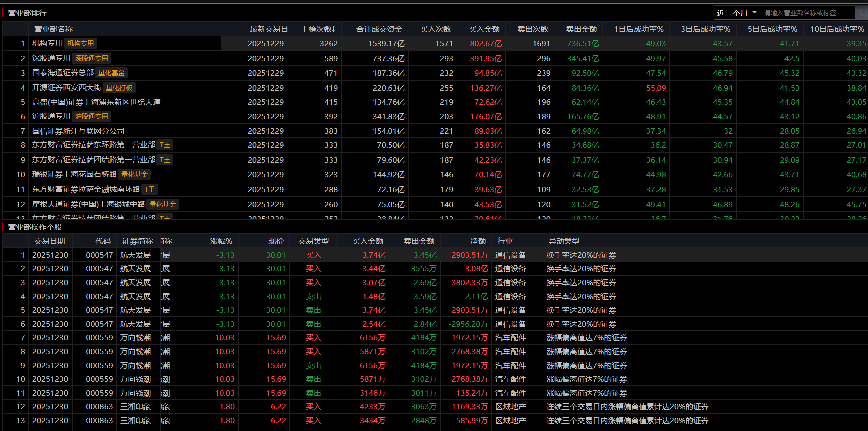Click 航天发展 stock name in first row
Image resolution: width=868 pixels, height=431 pixels.
coord(135,255)
